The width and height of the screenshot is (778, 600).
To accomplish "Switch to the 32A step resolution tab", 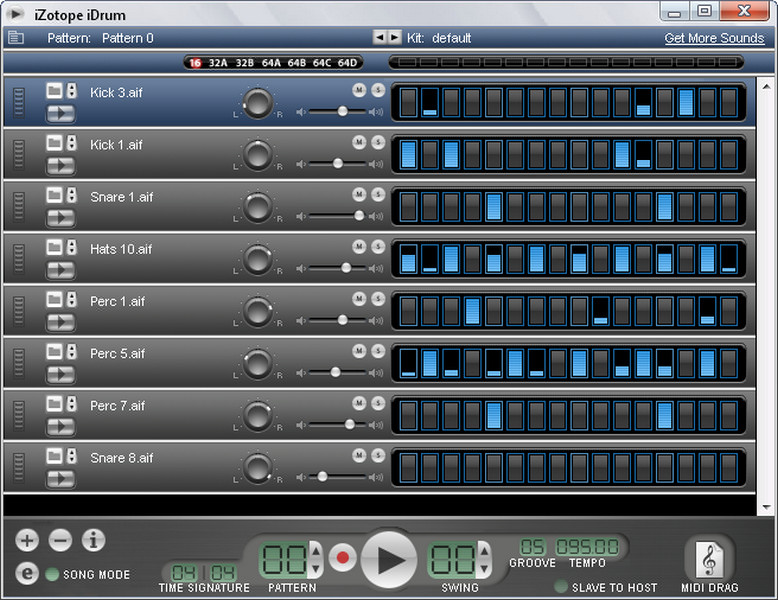I will click(x=218, y=62).
